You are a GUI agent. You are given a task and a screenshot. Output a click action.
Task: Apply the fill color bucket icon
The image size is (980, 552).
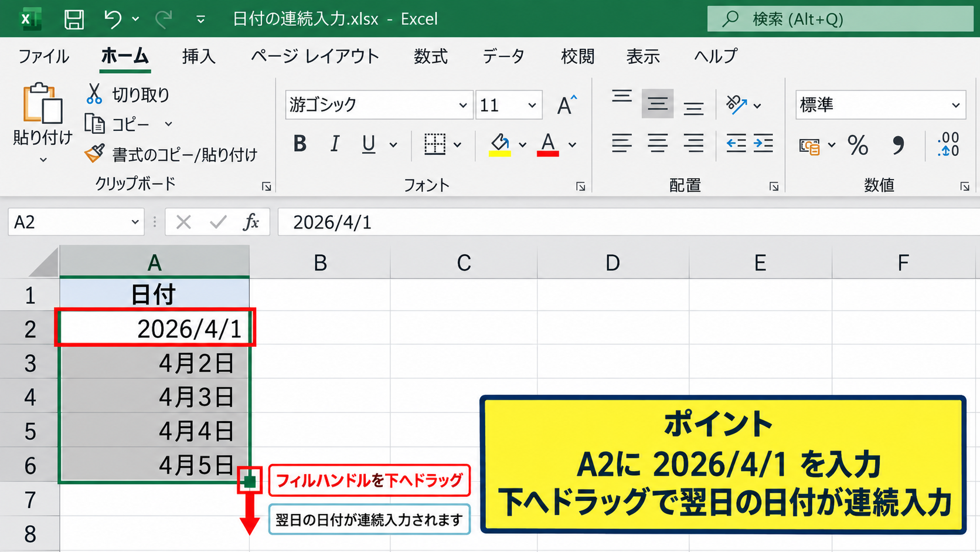point(500,144)
